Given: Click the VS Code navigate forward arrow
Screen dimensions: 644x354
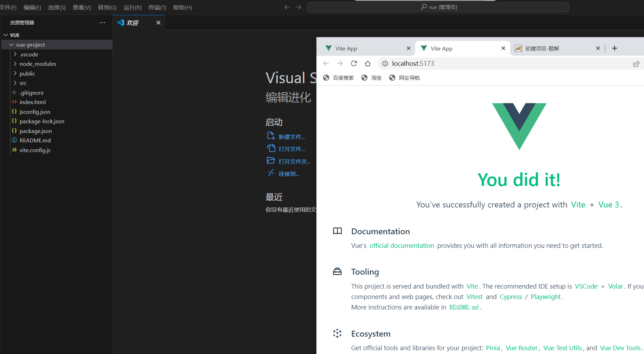Looking at the screenshot, I should tap(298, 7).
